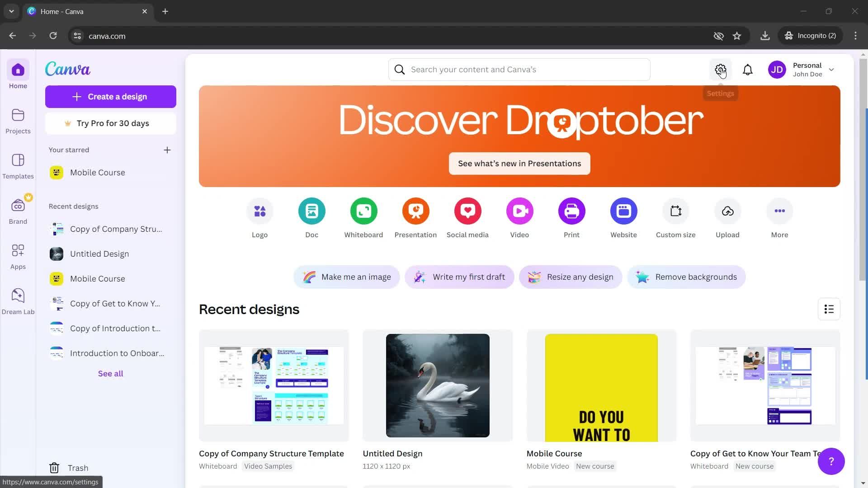Click the Create a design button
Viewport: 868px width, 488px height.
coord(110,97)
